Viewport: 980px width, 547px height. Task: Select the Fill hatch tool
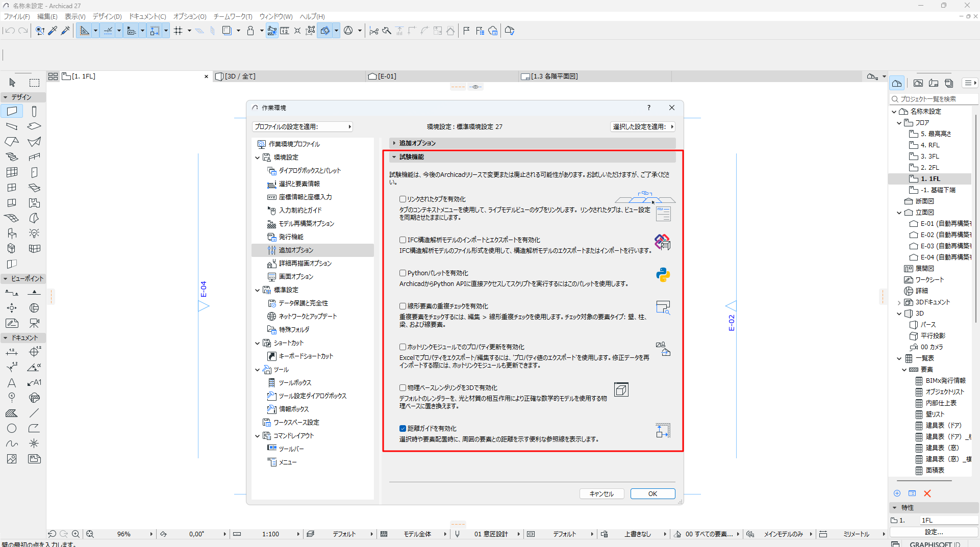[12, 413]
